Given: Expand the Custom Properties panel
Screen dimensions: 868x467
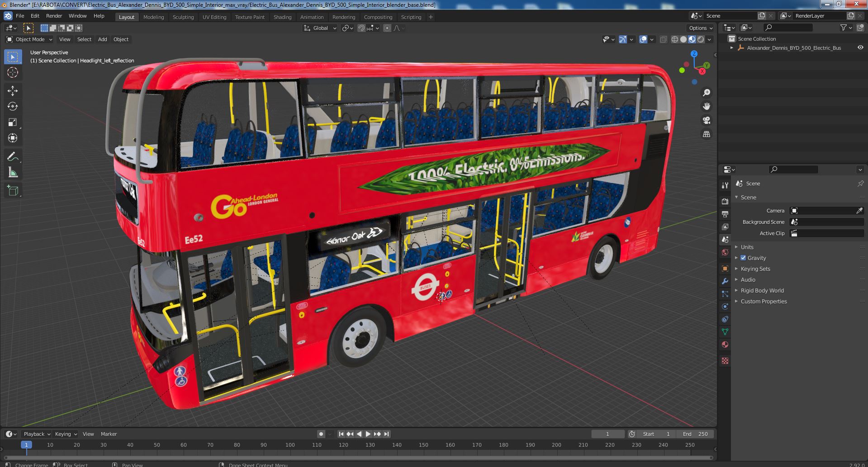Looking at the screenshot, I should click(x=764, y=301).
